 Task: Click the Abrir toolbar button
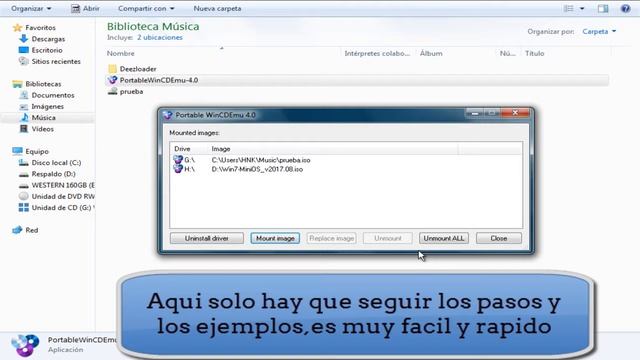(85, 8)
